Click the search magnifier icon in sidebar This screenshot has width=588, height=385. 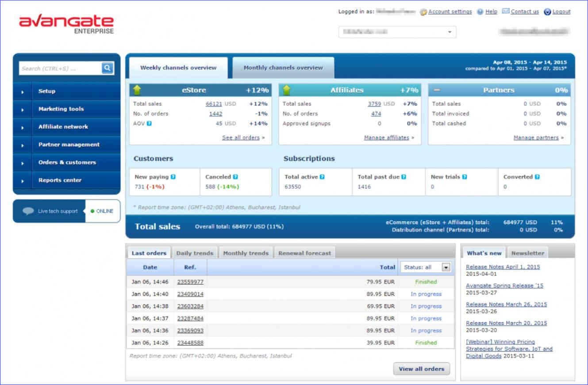click(x=107, y=68)
